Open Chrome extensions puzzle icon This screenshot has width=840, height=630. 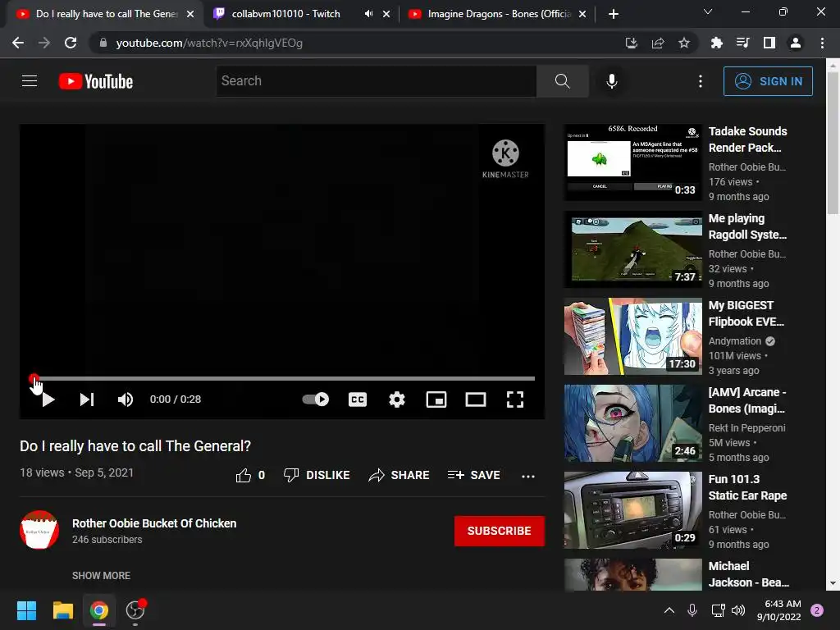coord(716,43)
